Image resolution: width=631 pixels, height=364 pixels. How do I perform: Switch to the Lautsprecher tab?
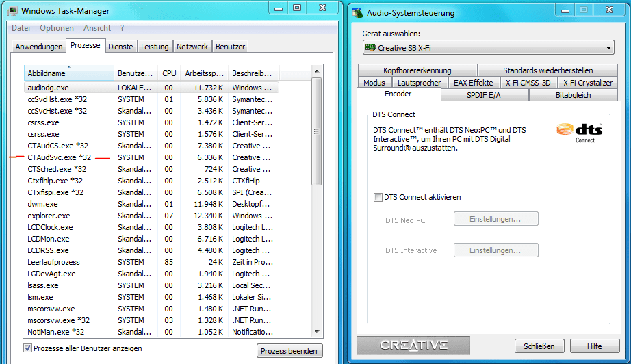point(420,83)
